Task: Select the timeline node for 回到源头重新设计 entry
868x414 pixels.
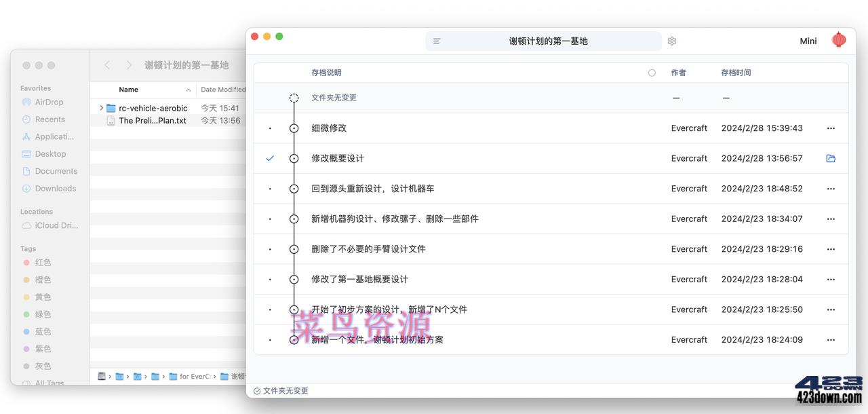Action: point(294,188)
